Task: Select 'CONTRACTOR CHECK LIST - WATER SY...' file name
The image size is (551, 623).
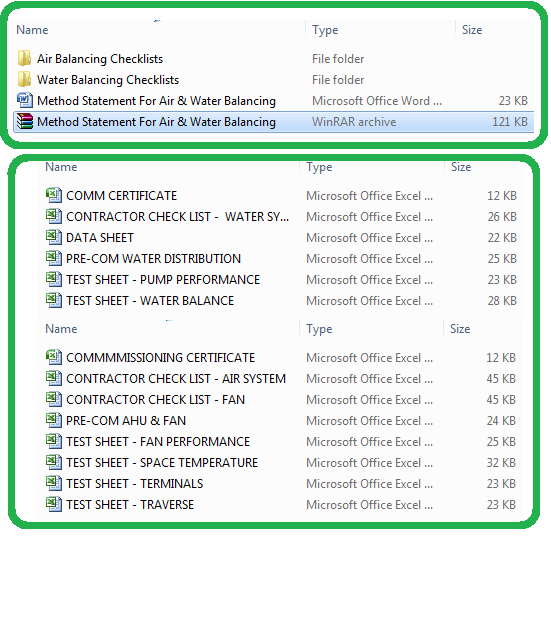Action: (x=178, y=217)
